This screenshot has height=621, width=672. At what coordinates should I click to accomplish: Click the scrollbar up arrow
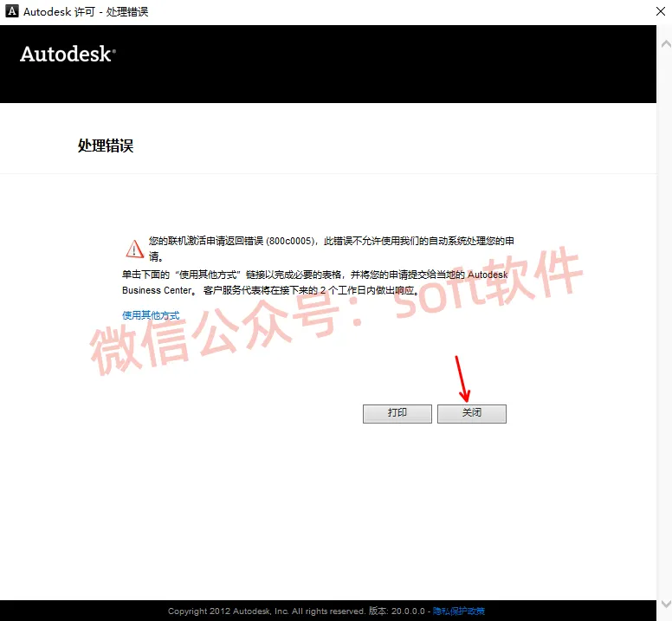pyautogui.click(x=666, y=43)
